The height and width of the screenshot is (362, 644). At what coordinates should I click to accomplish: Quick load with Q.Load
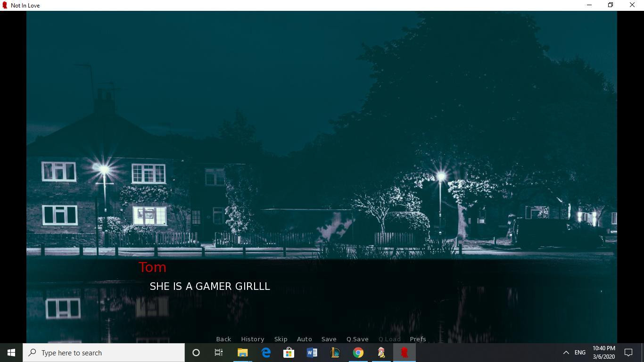389,339
